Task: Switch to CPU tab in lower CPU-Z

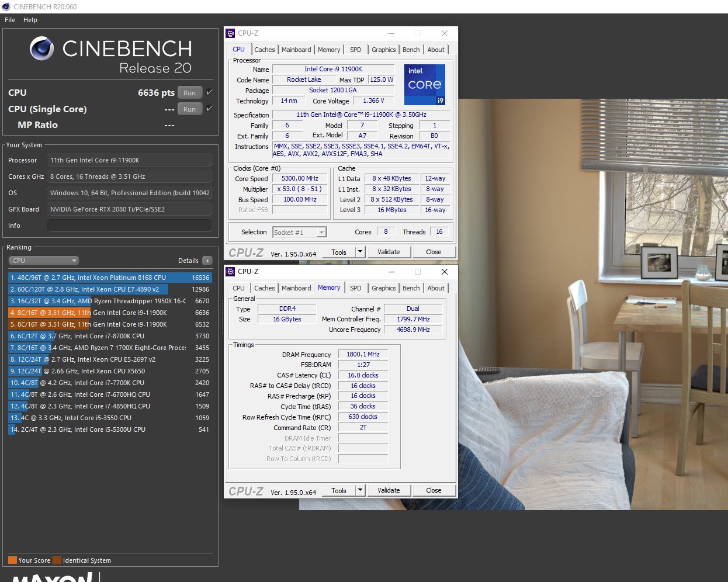Action: coord(239,288)
